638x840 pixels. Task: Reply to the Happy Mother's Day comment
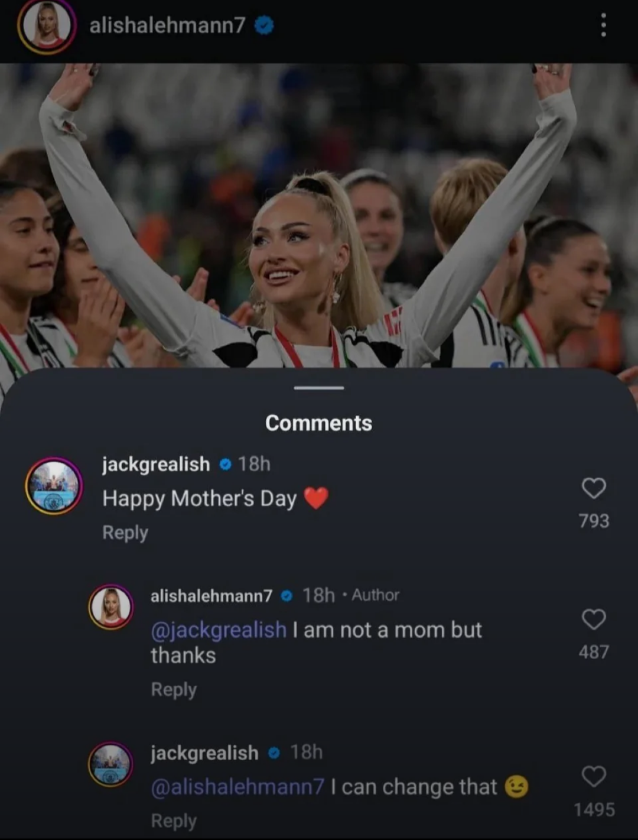[125, 533]
